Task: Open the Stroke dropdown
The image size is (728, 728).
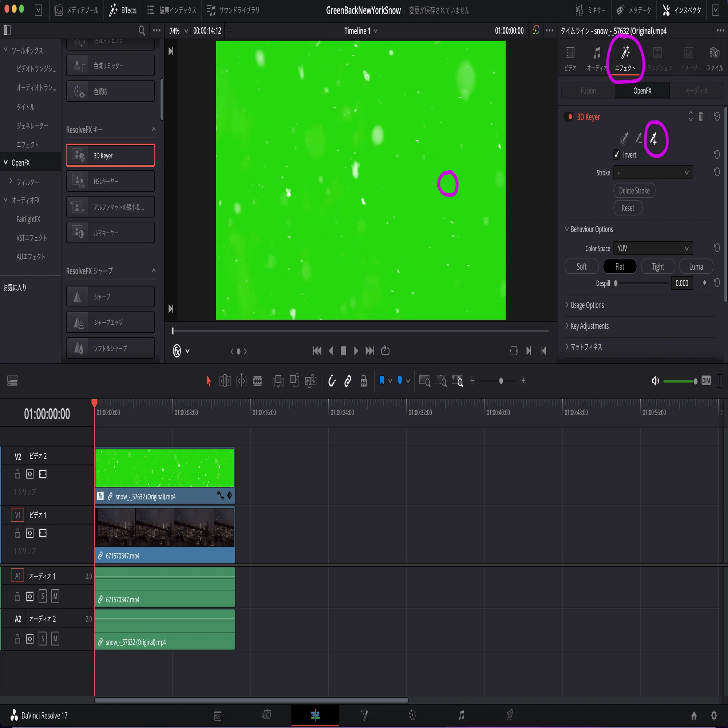Action: [653, 173]
